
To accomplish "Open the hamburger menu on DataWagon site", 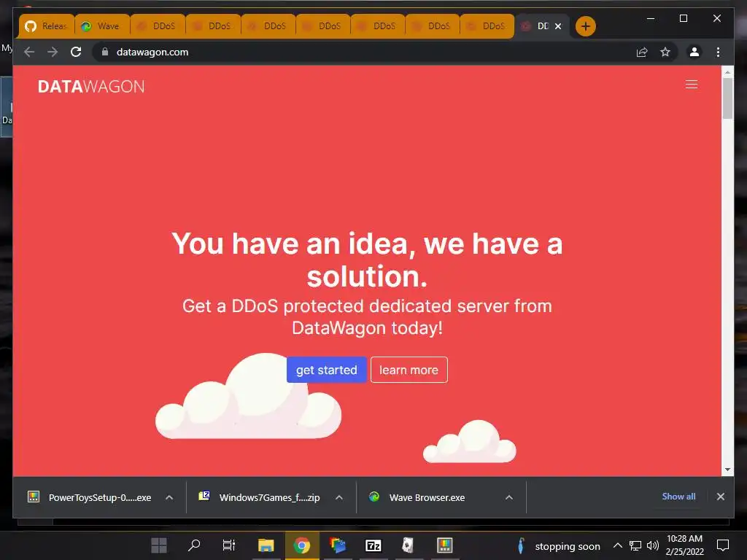I will 692,85.
